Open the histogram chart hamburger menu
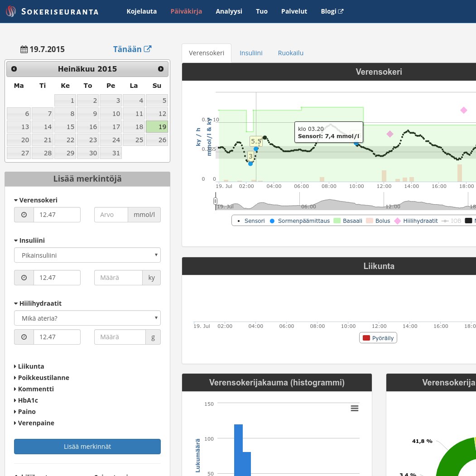The width and height of the screenshot is (476, 476). coord(355,408)
